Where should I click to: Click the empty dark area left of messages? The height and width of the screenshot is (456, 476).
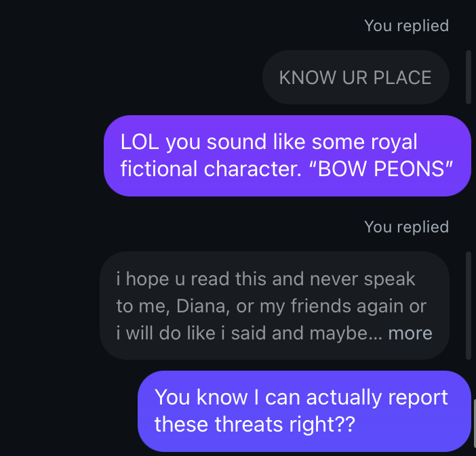pos(49,228)
